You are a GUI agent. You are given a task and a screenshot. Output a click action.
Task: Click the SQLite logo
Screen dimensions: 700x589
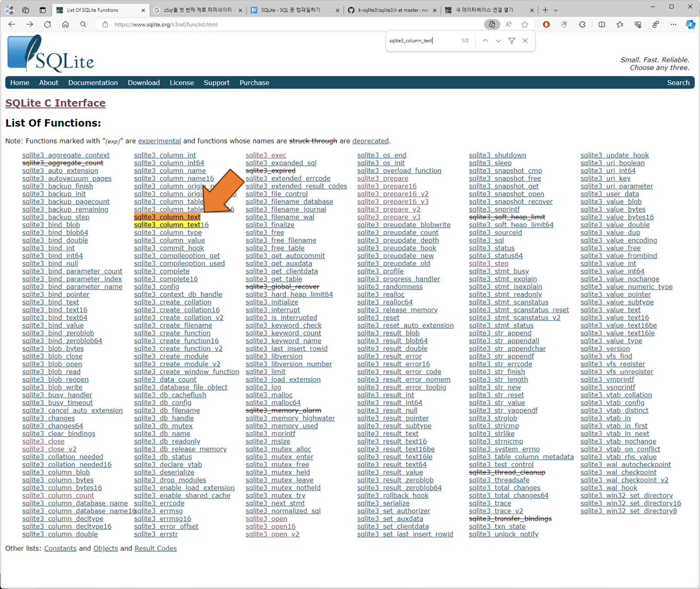51,53
